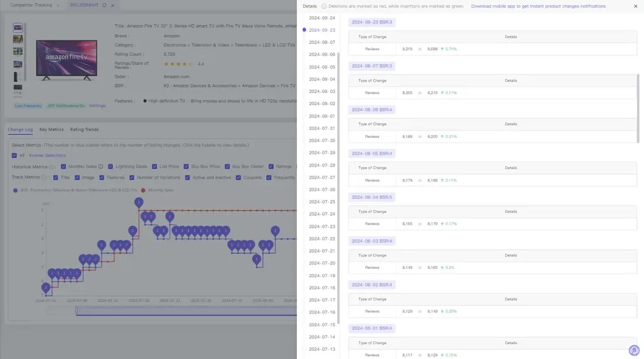Switch to the Rating Trends tab

pyautogui.click(x=84, y=130)
